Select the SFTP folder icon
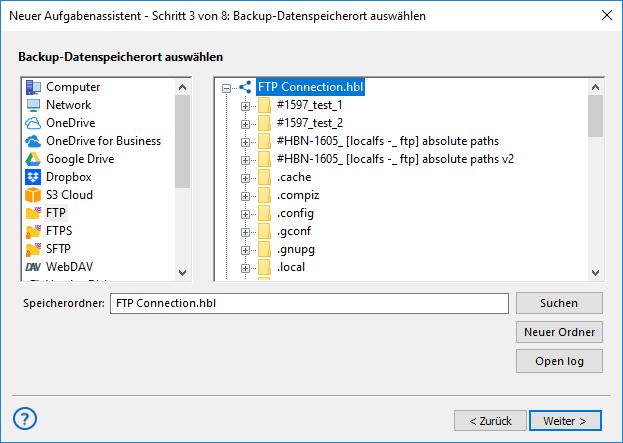Screen dimensions: 623x443 point(33,249)
